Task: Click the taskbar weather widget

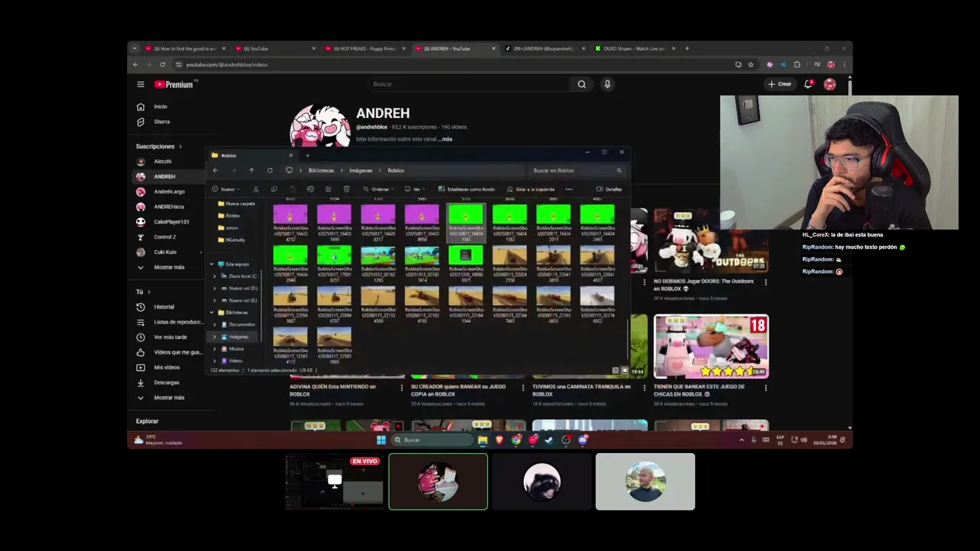Action: [x=158, y=440]
